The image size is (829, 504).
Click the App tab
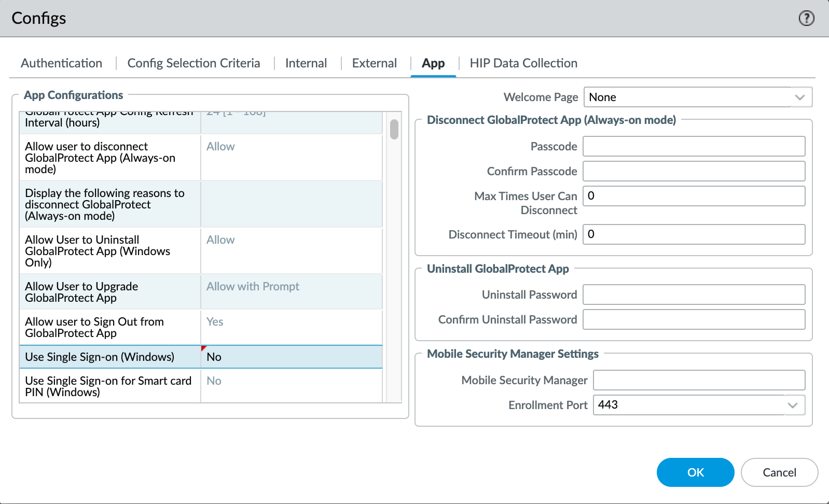click(x=433, y=63)
